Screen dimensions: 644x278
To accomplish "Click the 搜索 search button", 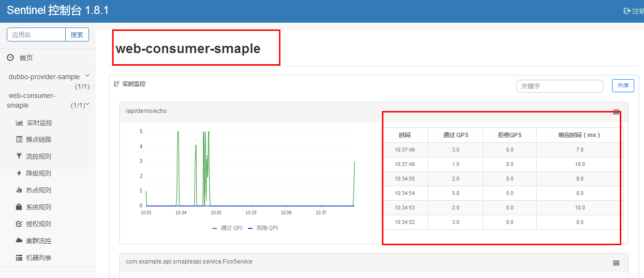I will 77,35.
